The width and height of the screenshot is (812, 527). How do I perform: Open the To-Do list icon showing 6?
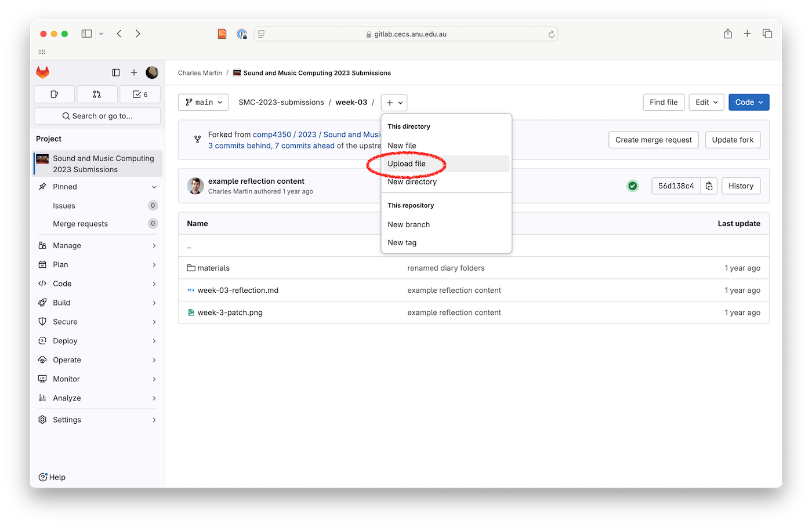coord(140,94)
